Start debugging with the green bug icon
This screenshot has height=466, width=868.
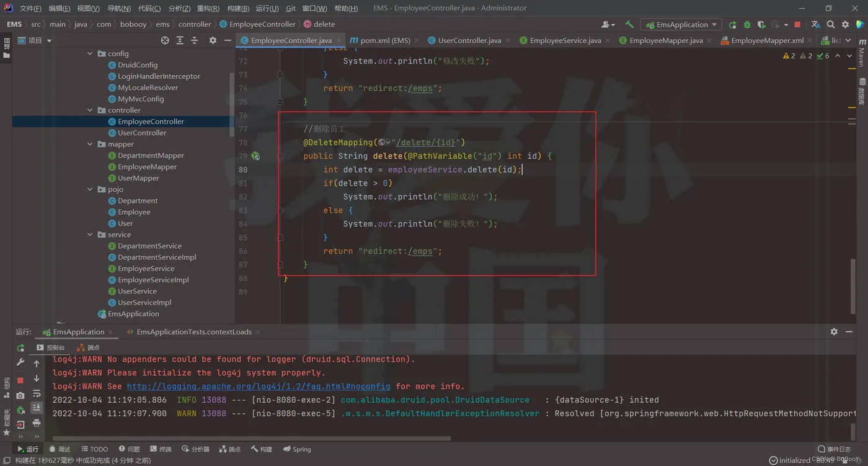pos(747,25)
